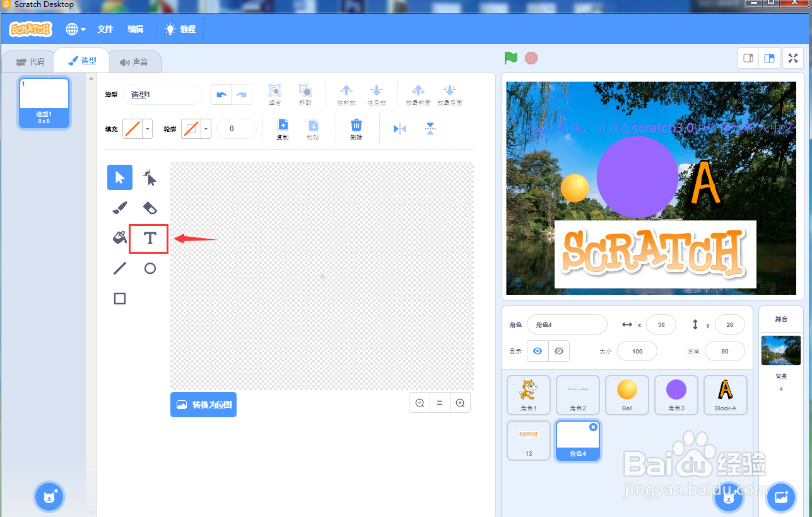Show the sprite using the eye toggle
The image size is (812, 517).
(538, 351)
